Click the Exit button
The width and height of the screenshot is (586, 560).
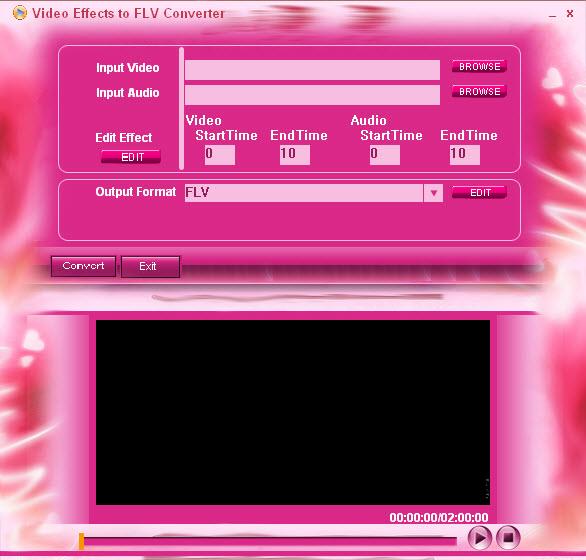[150, 266]
